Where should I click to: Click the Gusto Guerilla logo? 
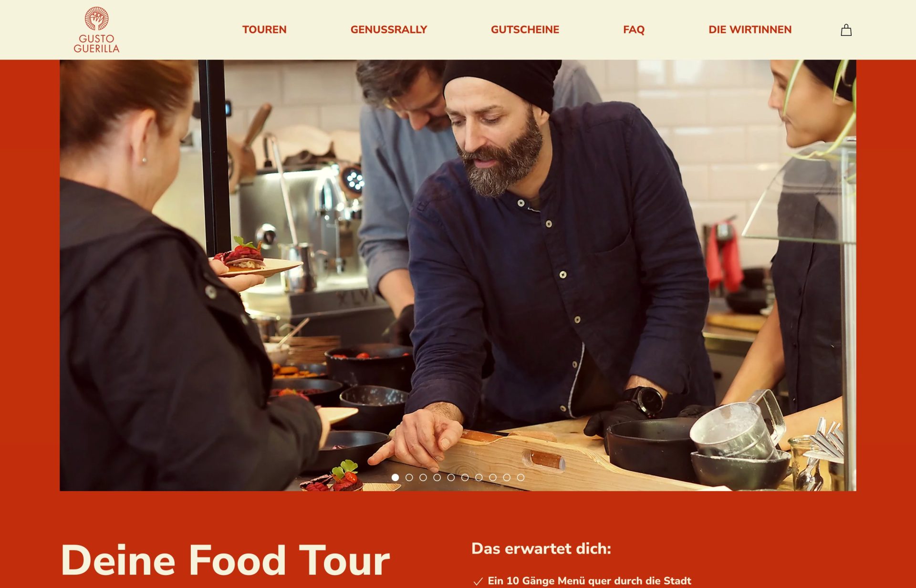coord(96,30)
